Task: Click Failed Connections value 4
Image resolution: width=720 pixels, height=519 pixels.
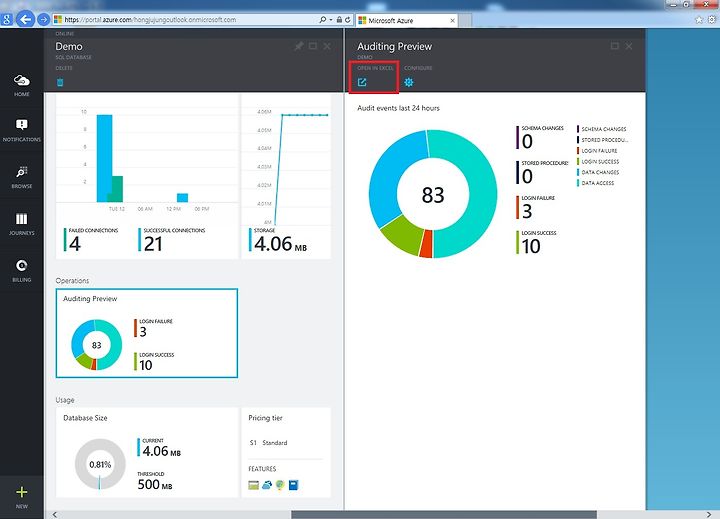Action: coord(75,244)
